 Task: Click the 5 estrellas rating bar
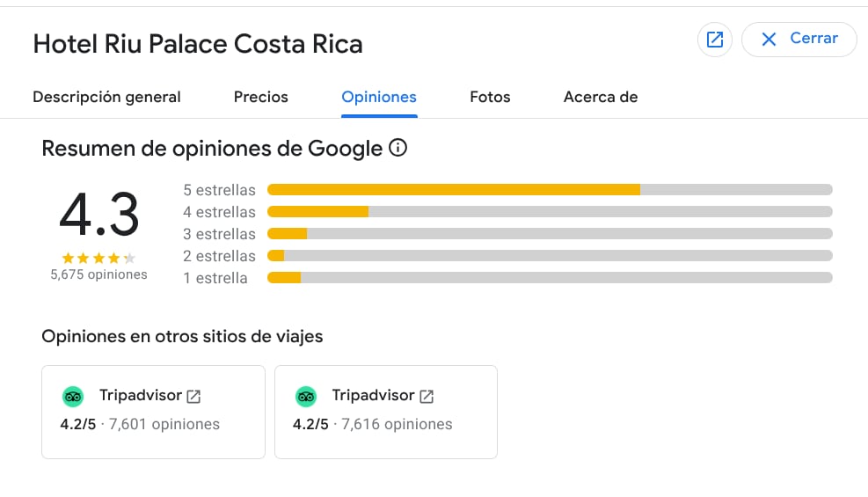point(549,190)
